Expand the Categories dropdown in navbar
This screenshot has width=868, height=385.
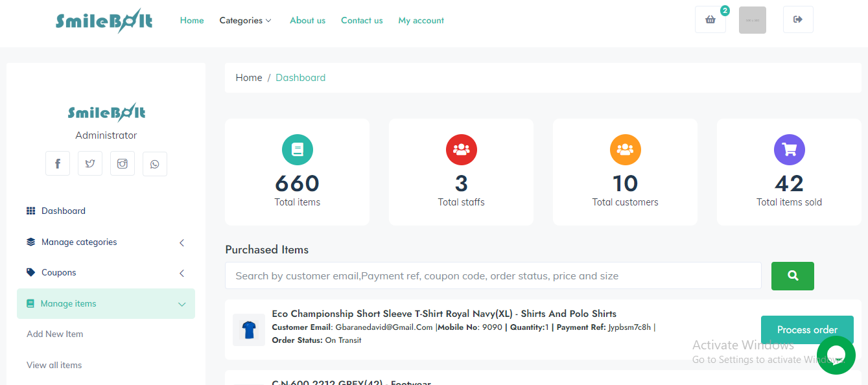[x=245, y=21]
